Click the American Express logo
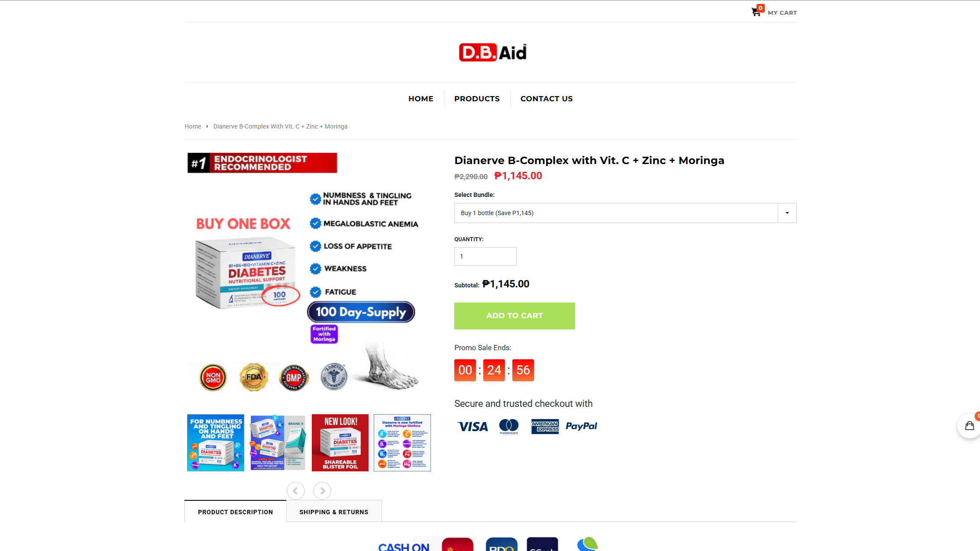The image size is (980, 551). click(545, 426)
